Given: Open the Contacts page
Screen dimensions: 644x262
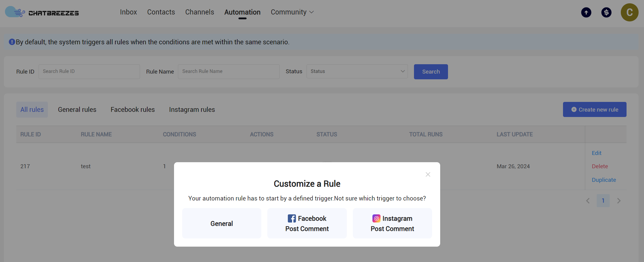Looking at the screenshot, I should [x=161, y=12].
